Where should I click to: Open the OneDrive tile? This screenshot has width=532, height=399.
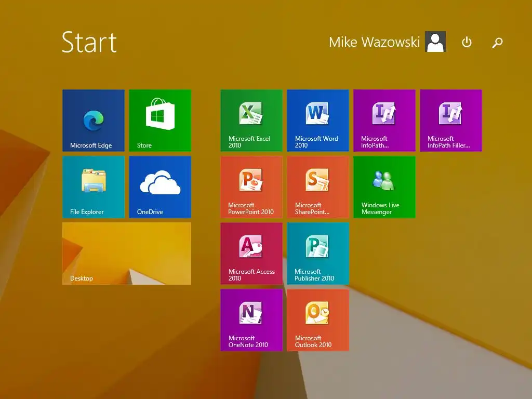tap(160, 187)
